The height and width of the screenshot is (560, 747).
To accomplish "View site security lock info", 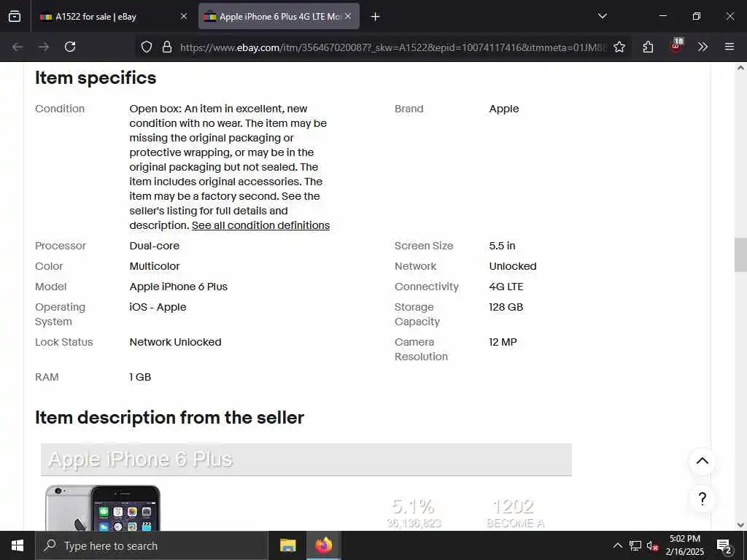I will point(167,47).
